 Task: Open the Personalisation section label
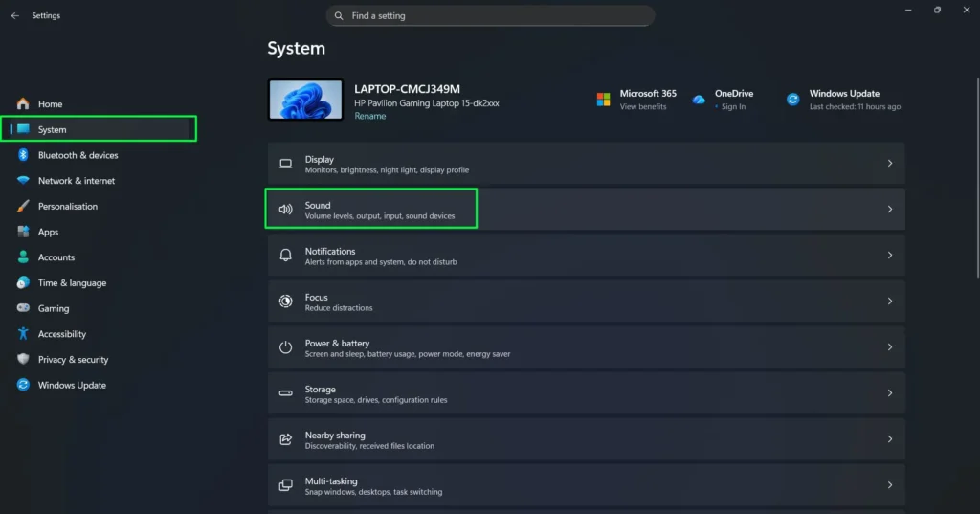(68, 207)
